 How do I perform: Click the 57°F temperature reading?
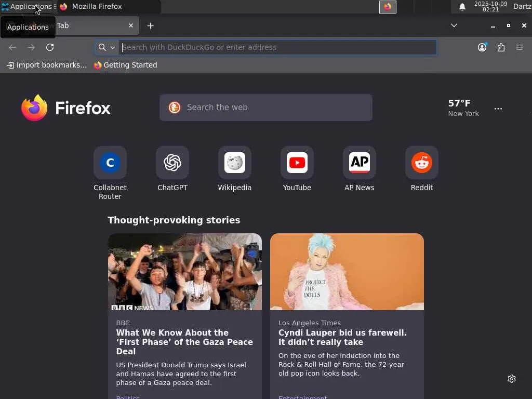point(459,103)
